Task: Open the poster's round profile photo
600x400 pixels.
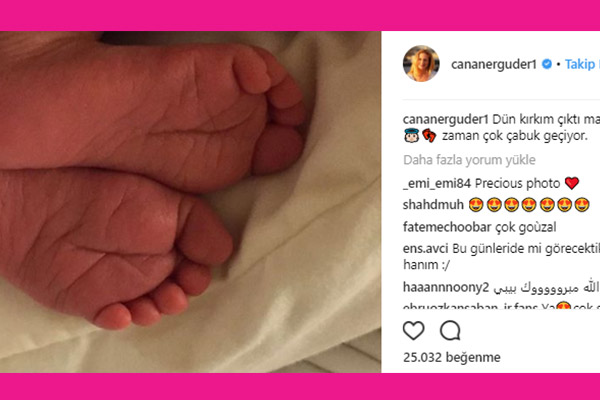Action: point(421,64)
